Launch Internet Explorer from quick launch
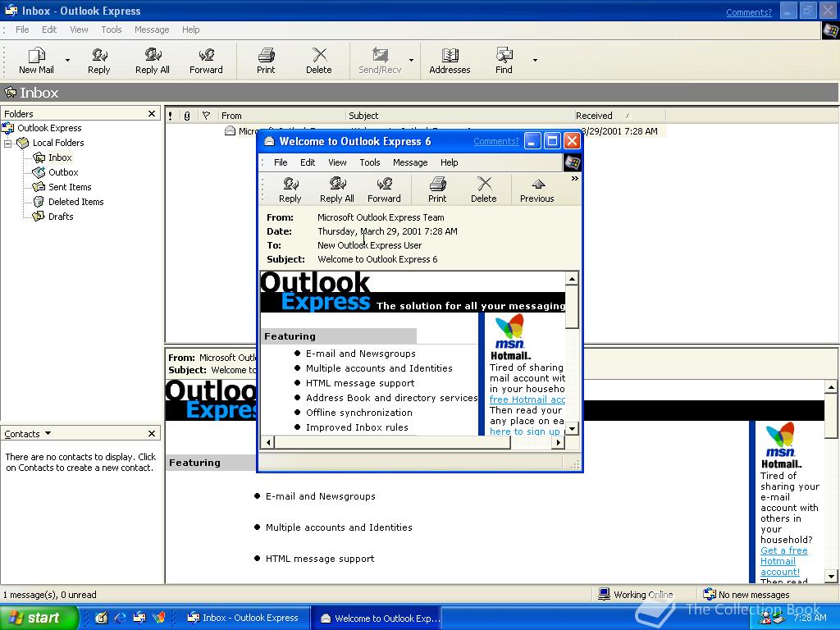This screenshot has height=630, width=840. click(x=120, y=618)
